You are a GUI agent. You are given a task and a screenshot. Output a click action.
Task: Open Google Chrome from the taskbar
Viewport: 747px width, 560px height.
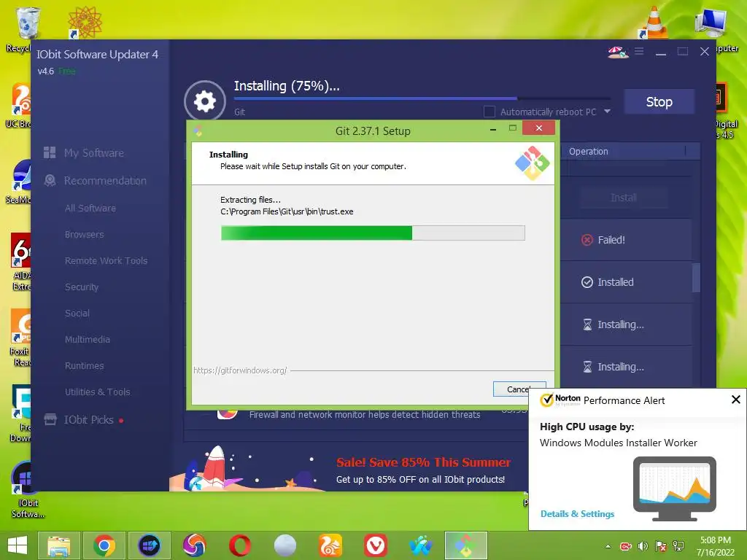click(104, 545)
